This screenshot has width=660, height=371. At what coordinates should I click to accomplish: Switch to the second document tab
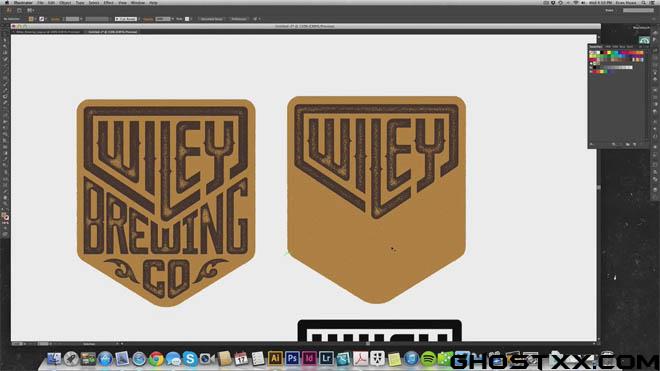point(112,32)
